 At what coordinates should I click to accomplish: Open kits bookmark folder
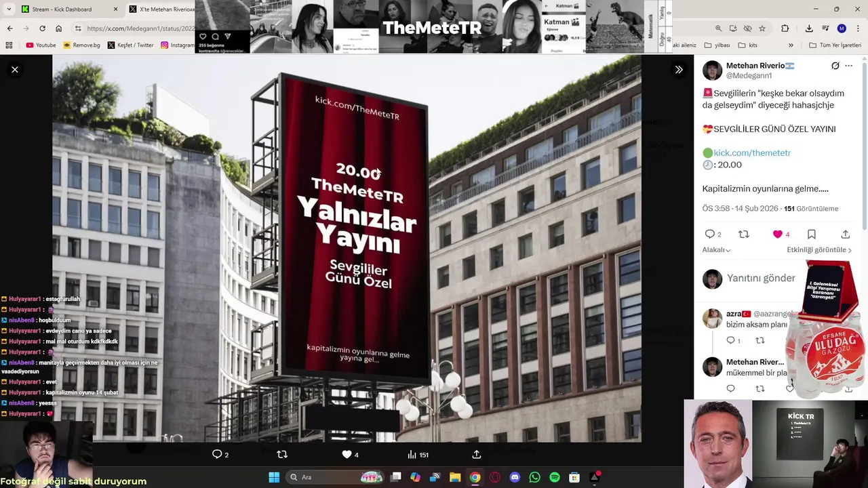pos(747,45)
